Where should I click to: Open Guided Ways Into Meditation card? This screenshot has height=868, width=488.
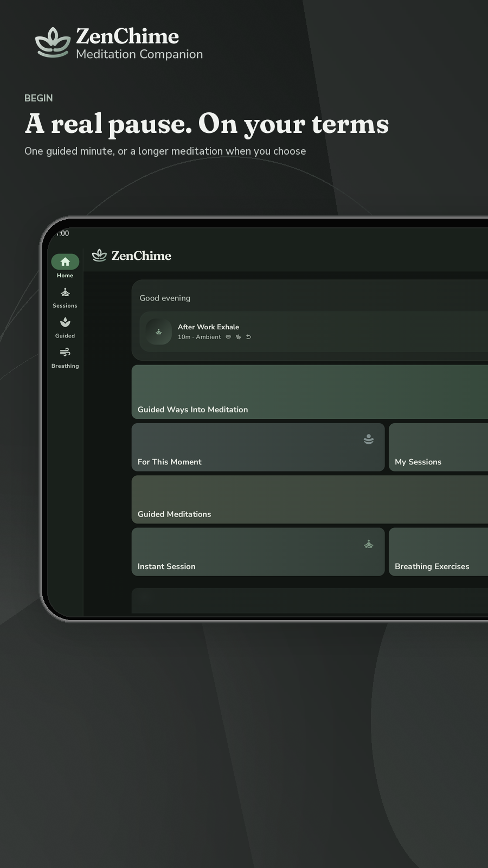click(310, 392)
